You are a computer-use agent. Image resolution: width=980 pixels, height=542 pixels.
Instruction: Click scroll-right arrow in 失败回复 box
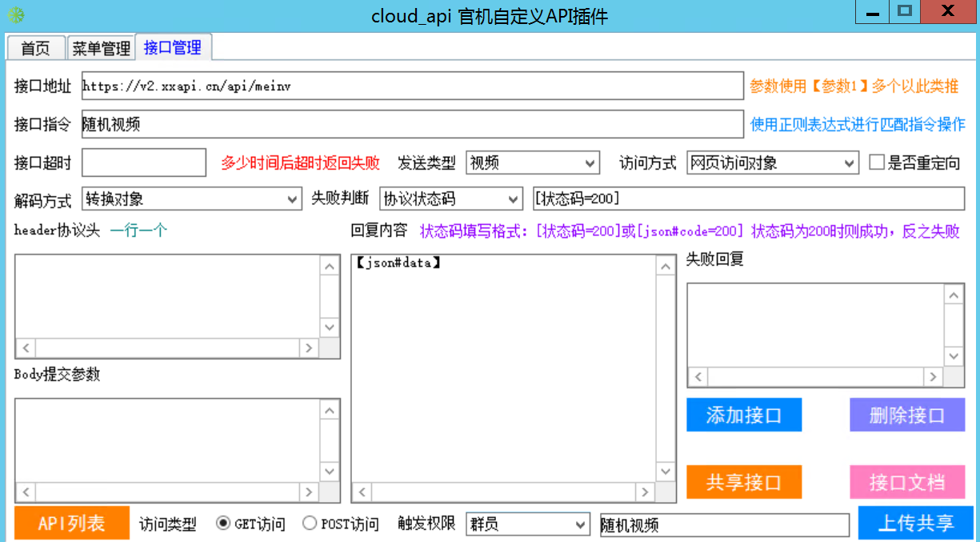pyautogui.click(x=932, y=377)
